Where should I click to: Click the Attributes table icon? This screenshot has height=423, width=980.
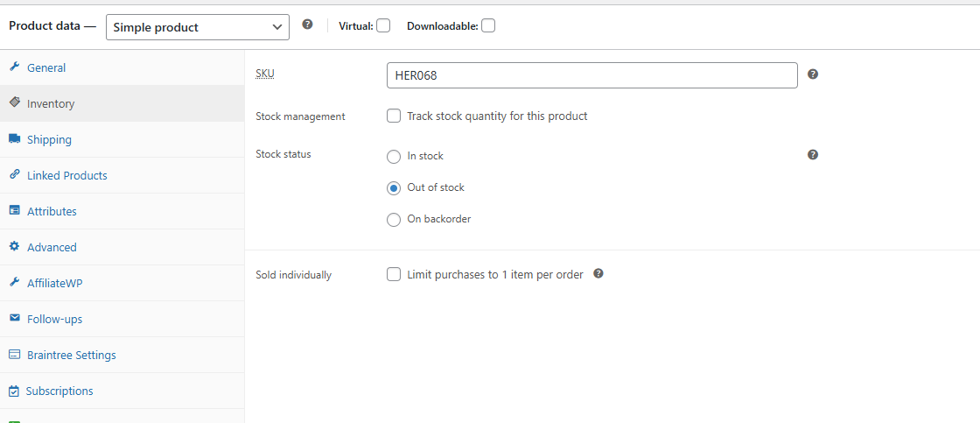click(14, 211)
